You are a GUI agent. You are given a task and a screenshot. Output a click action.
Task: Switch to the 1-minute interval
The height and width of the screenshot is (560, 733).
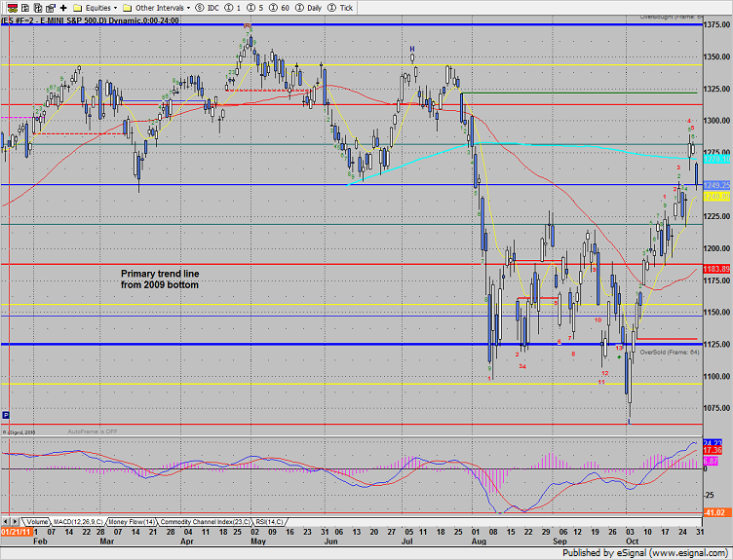click(233, 8)
